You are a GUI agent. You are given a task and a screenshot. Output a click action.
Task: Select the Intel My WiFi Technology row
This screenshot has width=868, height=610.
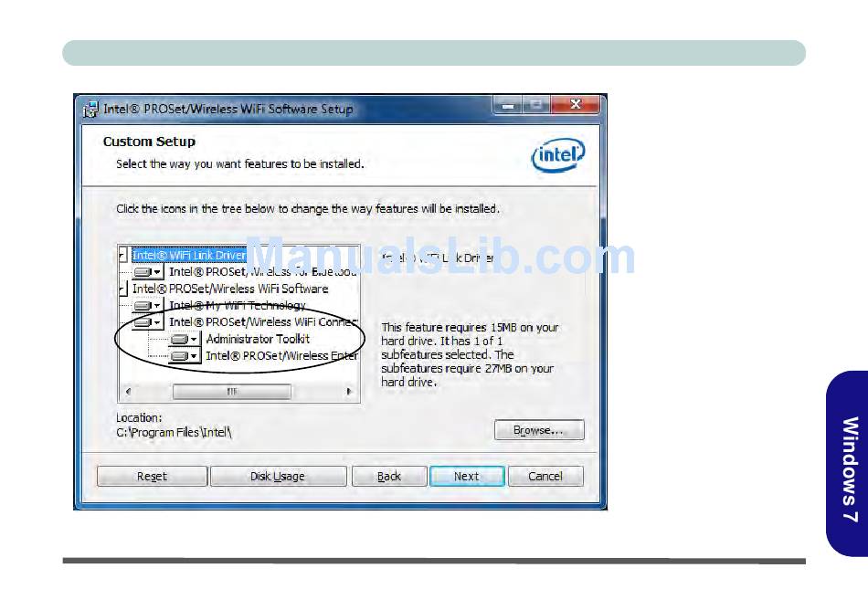point(238,305)
